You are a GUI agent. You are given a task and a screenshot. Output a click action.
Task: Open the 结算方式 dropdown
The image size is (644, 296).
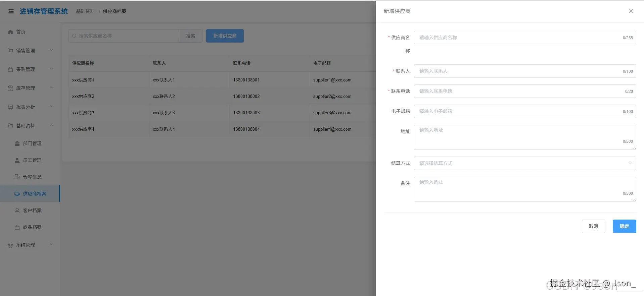tap(525, 163)
